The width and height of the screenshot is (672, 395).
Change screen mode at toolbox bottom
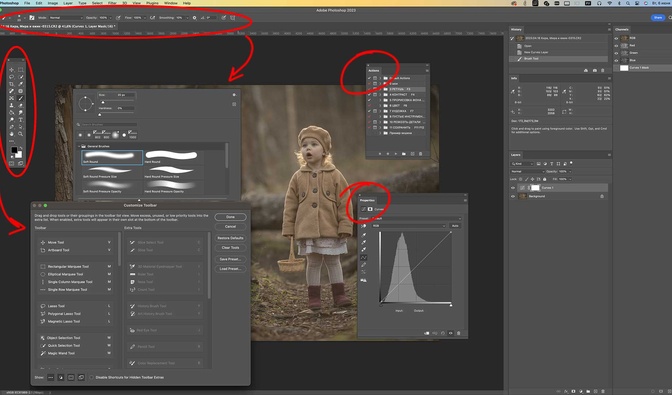(x=21, y=163)
